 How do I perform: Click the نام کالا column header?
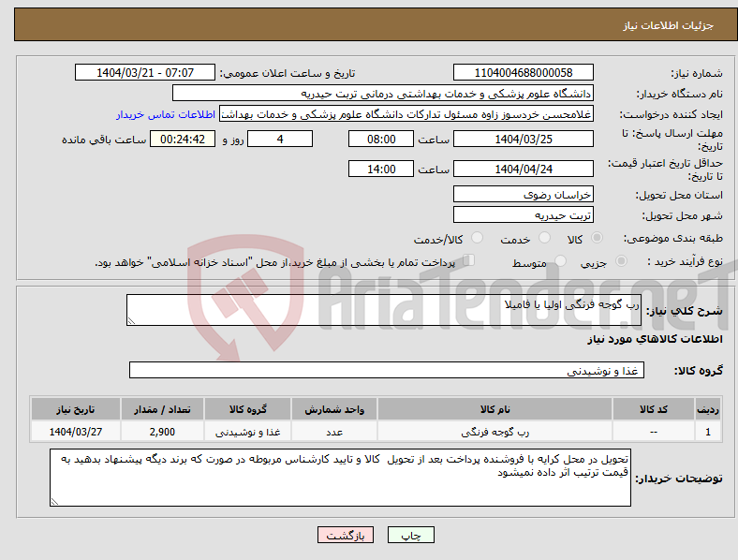pyautogui.click(x=494, y=409)
